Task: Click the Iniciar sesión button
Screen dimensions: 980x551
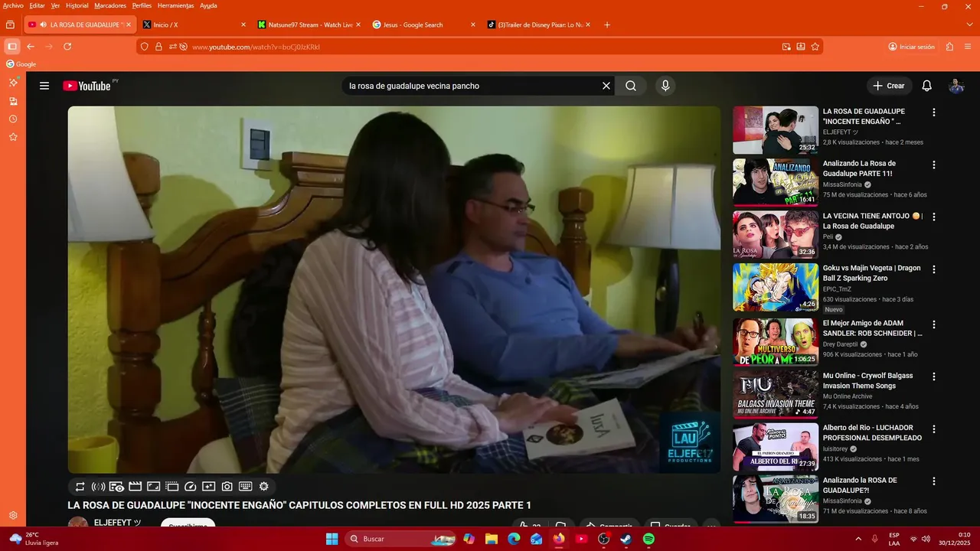Action: [911, 47]
